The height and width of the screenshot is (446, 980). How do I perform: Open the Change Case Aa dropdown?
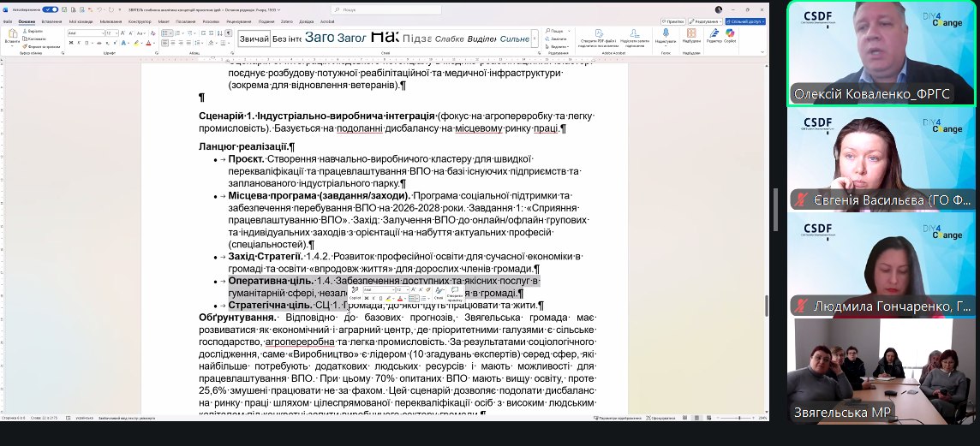point(141,33)
